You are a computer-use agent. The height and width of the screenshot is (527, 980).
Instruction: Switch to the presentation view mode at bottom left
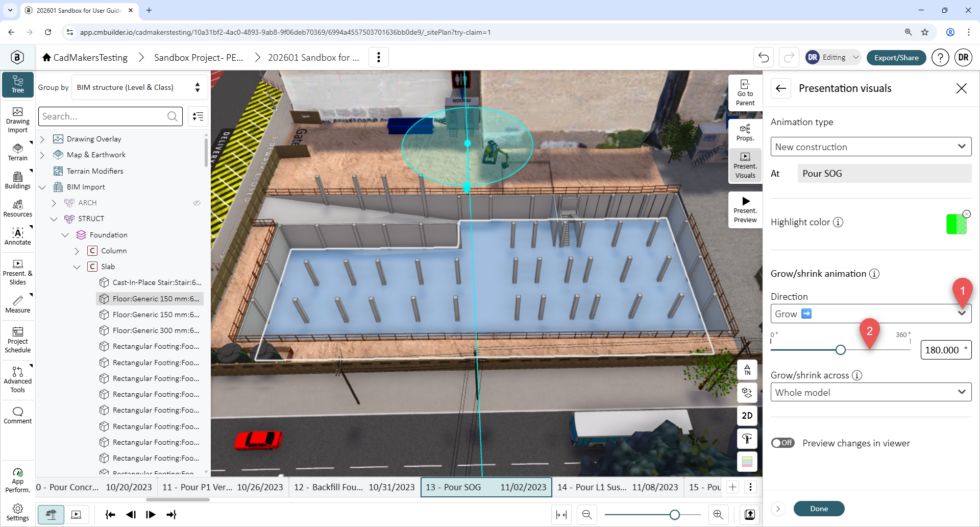point(76,515)
